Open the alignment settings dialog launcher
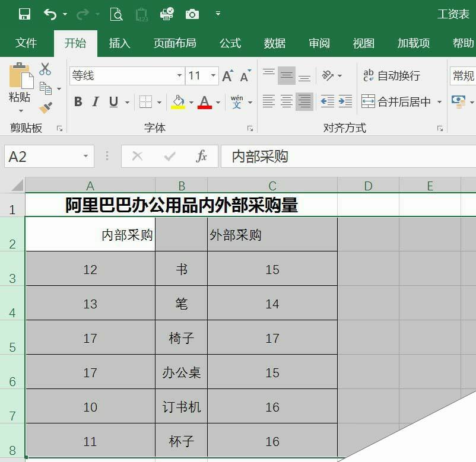Viewport: 476px width, 462px height. pos(440,129)
